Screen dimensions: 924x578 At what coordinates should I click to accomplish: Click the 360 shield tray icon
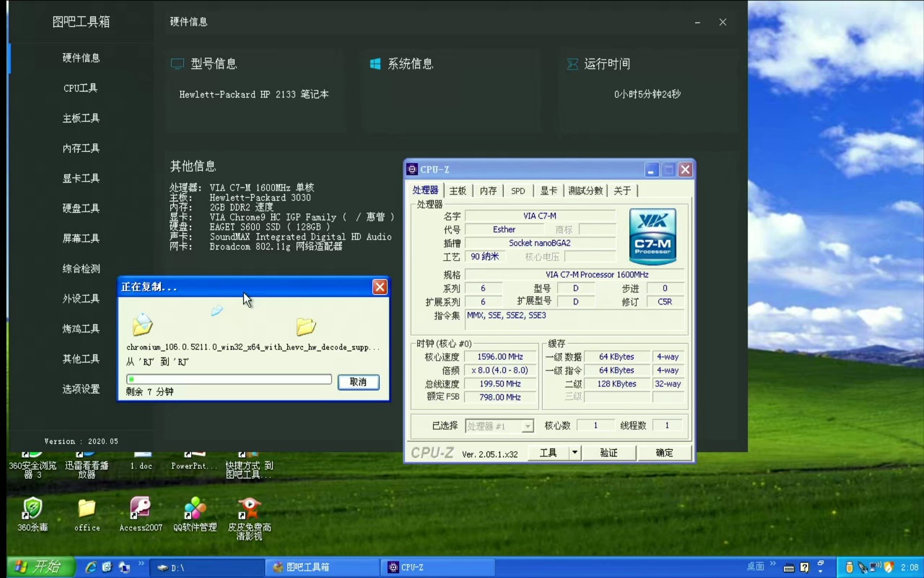click(888, 567)
